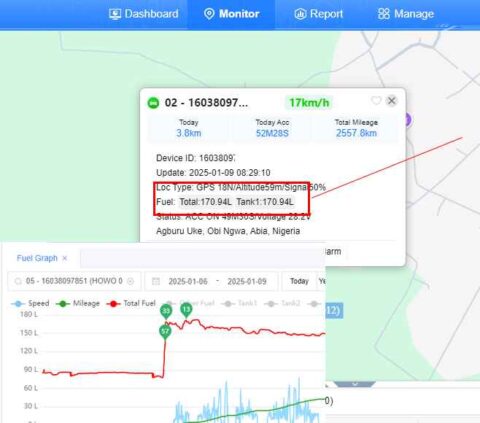Clear the vehicle search field
The height and width of the screenshot is (423, 480).
coord(130,281)
